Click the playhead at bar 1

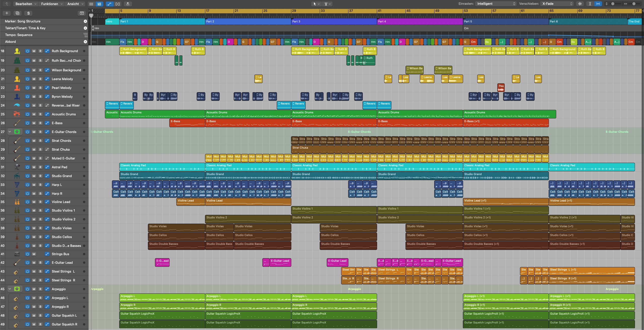pyautogui.click(x=91, y=15)
